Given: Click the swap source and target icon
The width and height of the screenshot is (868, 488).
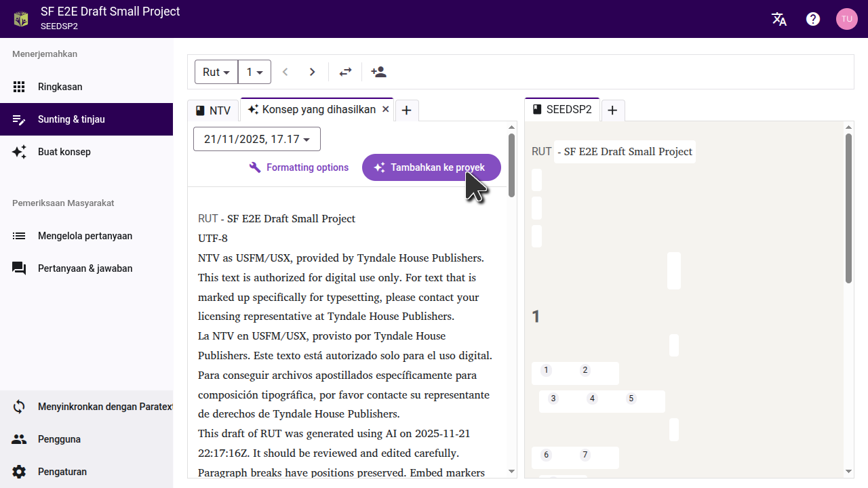Looking at the screenshot, I should [x=346, y=72].
